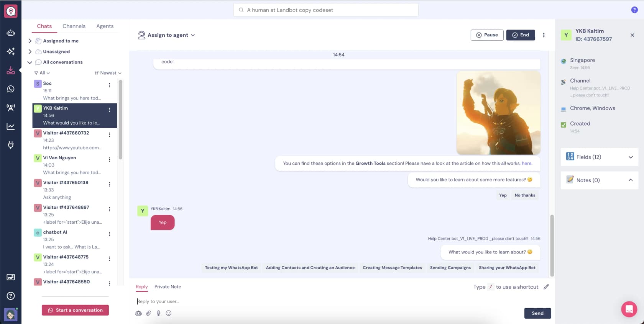
Task: Open the inbox download-tray sidebar icon
Action: click(x=11, y=70)
